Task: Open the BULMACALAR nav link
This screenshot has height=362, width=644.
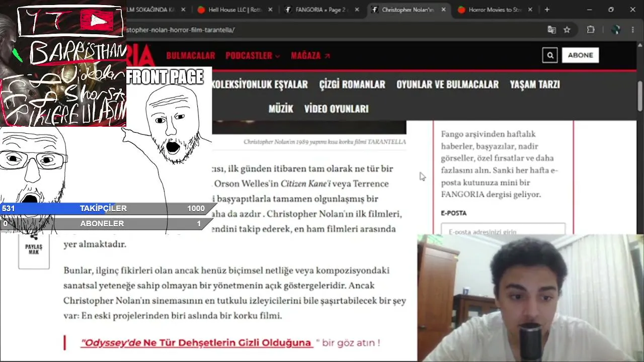Action: 191,56
